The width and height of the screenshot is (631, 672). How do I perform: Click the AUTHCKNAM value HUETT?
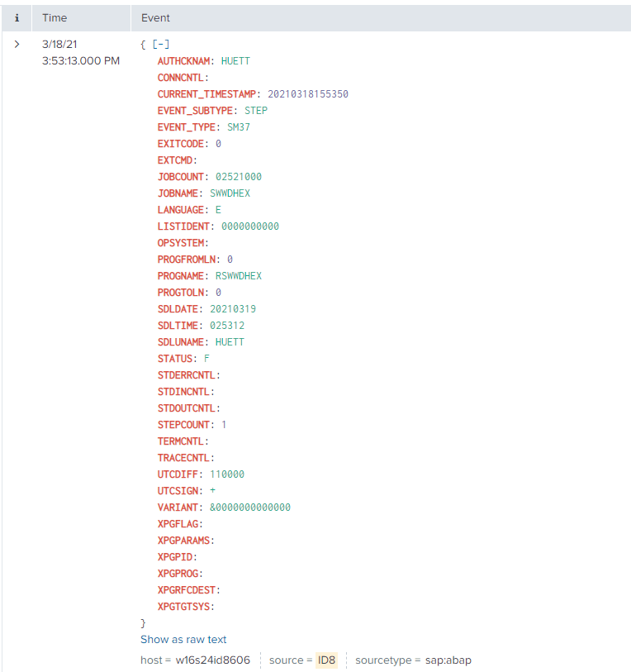pyautogui.click(x=235, y=61)
